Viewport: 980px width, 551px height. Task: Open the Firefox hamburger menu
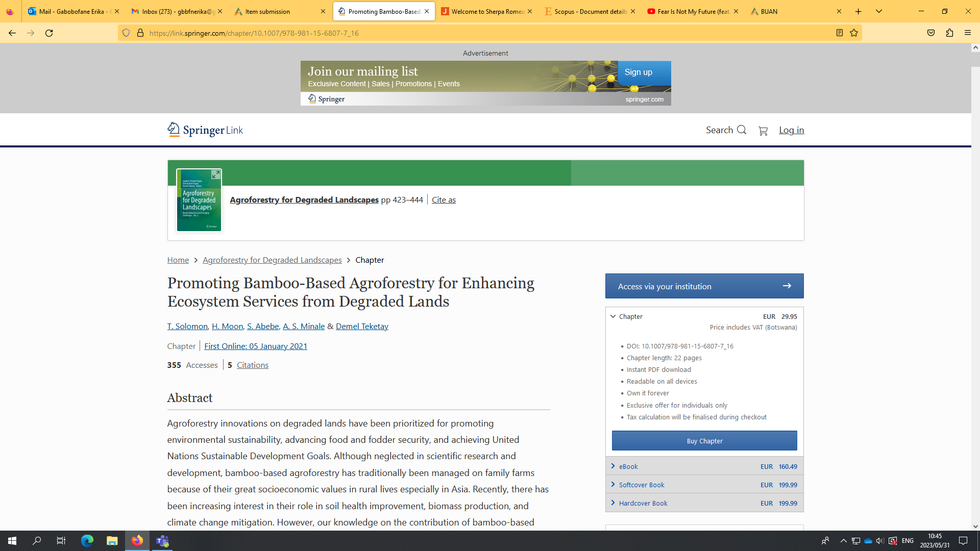tap(968, 33)
